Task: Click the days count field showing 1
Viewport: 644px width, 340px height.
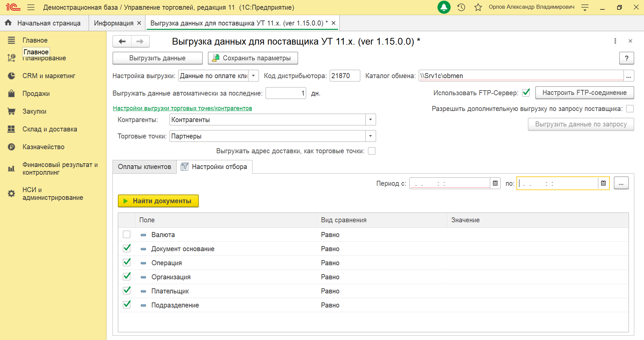Action: (x=286, y=93)
